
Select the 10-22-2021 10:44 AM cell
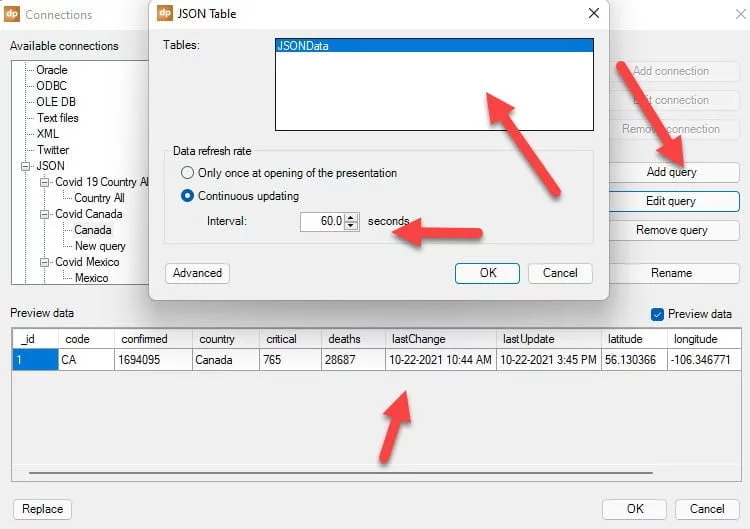point(441,360)
